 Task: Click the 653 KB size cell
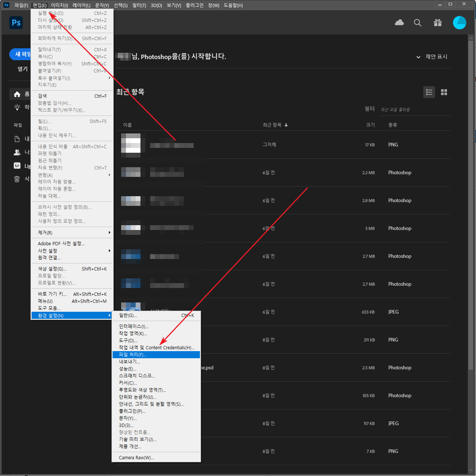click(x=368, y=312)
